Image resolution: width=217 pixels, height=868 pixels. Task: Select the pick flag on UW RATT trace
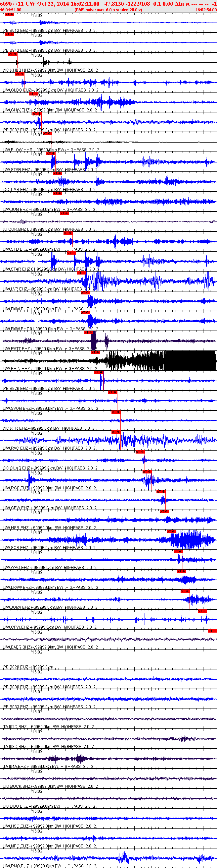point(88,332)
